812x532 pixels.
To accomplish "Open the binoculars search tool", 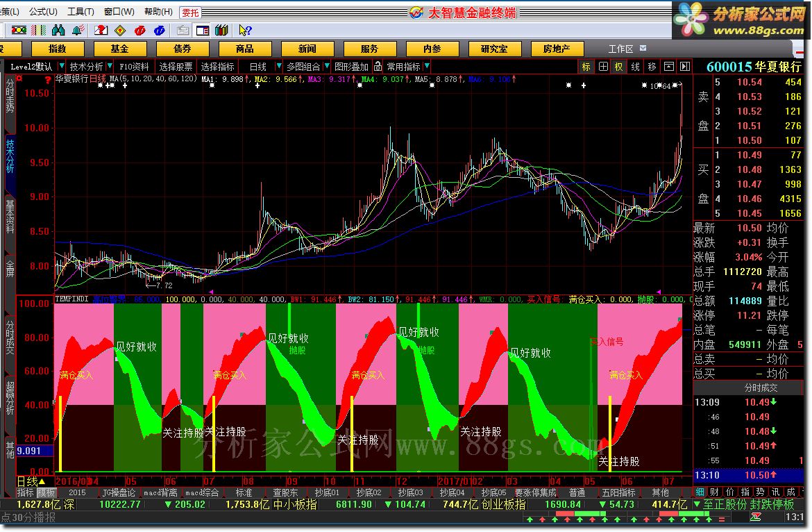I will 58,31.
